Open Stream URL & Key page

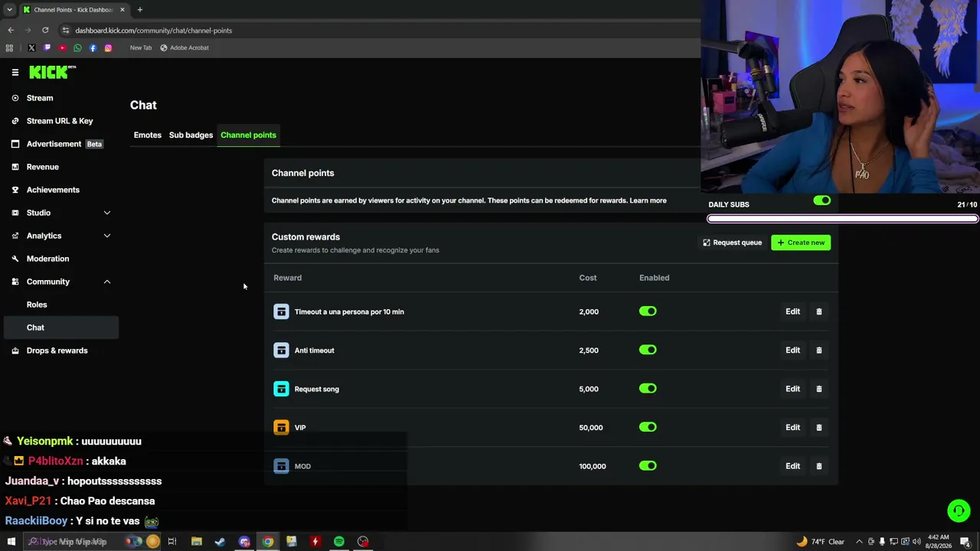point(61,121)
